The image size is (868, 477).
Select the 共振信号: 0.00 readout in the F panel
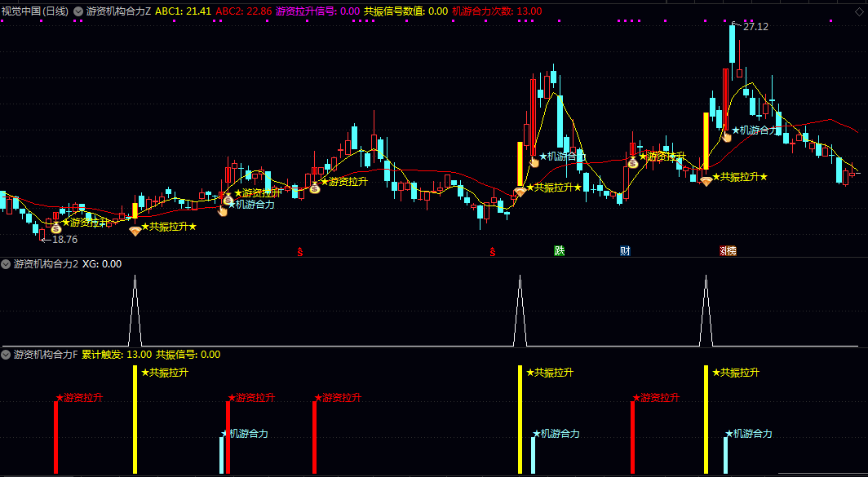point(188,354)
